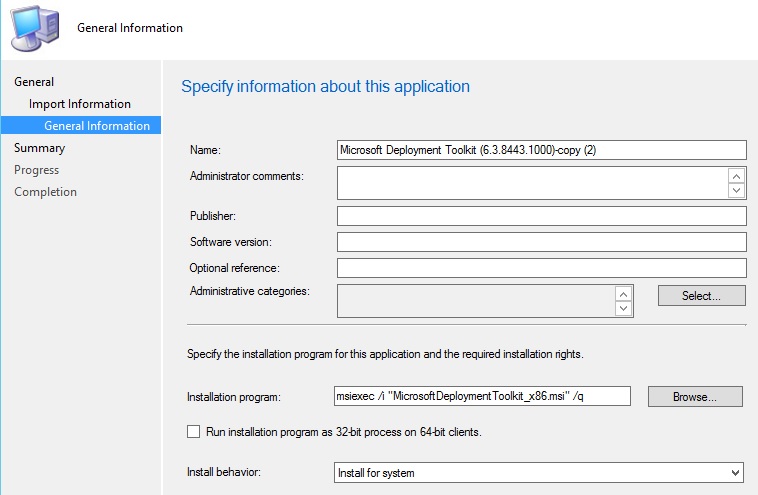Select General Information step in sidebar
758x495 pixels.
tap(96, 126)
